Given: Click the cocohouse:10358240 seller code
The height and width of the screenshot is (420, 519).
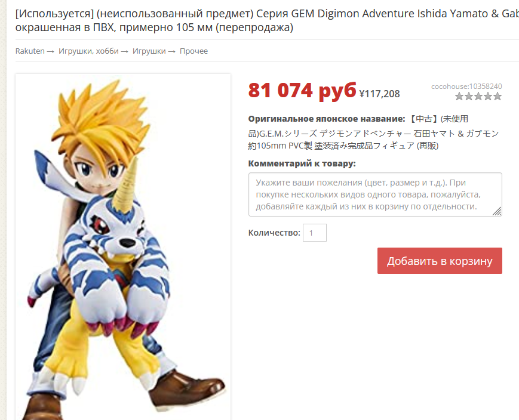Looking at the screenshot, I should coord(466,87).
